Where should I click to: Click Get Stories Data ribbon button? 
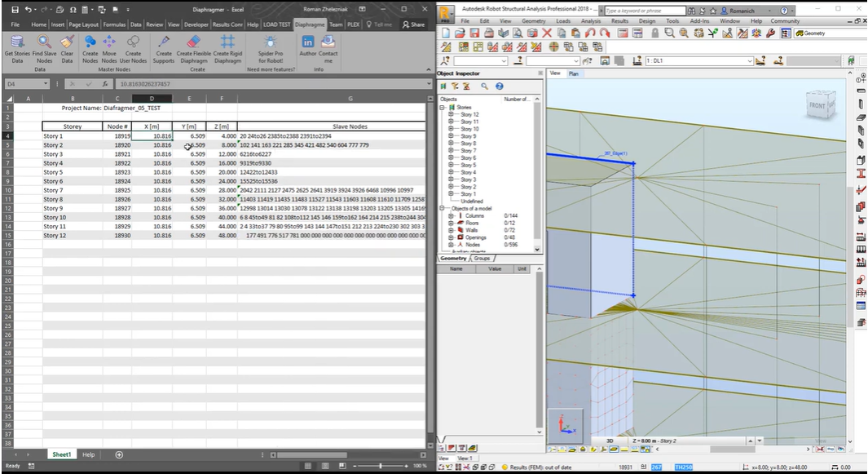click(17, 42)
